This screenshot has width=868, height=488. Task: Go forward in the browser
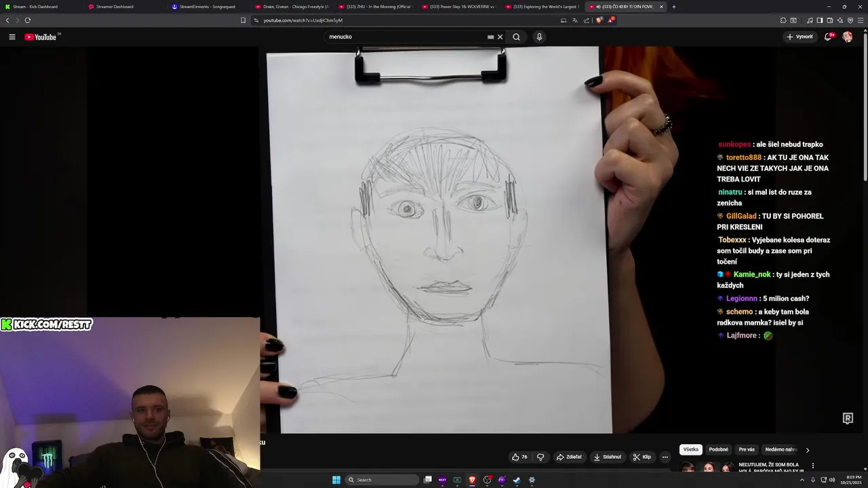[17, 20]
